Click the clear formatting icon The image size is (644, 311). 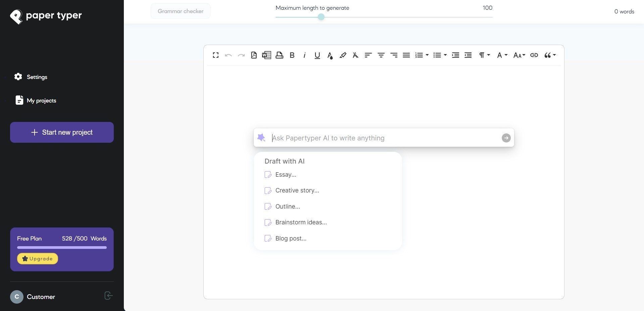[x=355, y=55]
